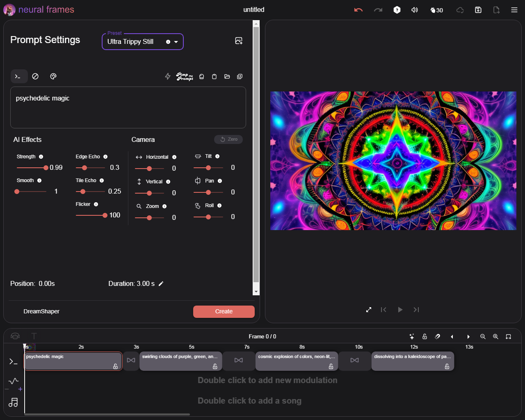Image resolution: width=525 pixels, height=420 pixels.
Task: Skip the preview to the start
Action: point(383,310)
